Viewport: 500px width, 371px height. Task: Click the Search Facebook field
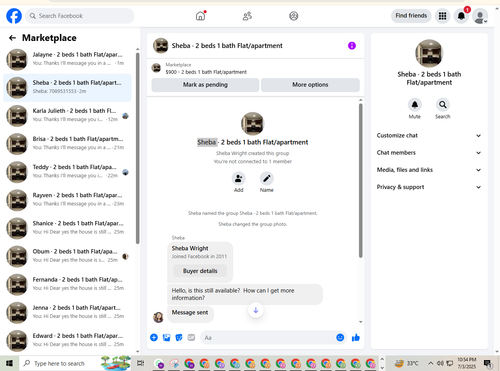(80, 16)
